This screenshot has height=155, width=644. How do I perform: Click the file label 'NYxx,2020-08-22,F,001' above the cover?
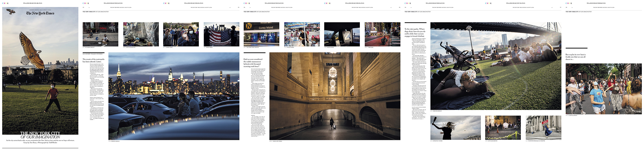[x=32, y=3]
